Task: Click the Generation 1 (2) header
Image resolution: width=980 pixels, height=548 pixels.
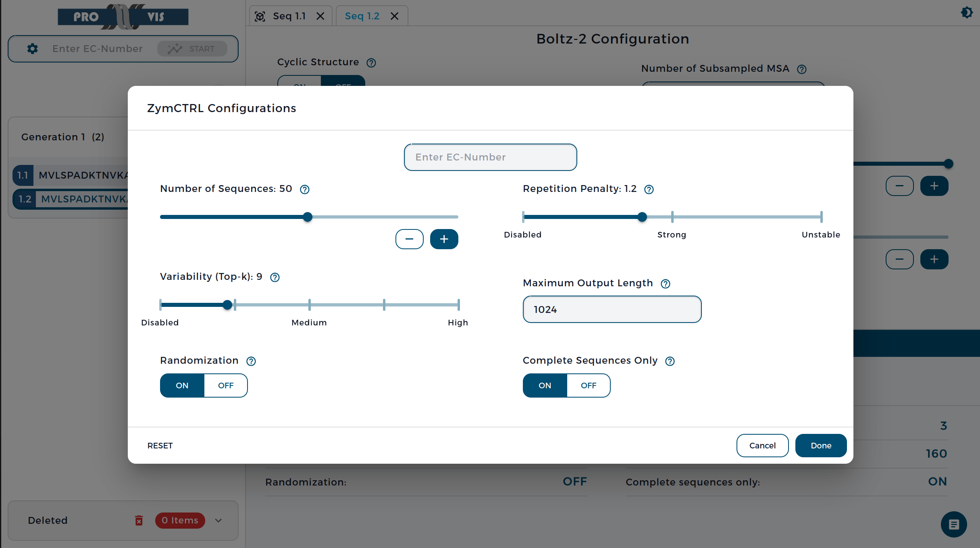Action: 63,137
